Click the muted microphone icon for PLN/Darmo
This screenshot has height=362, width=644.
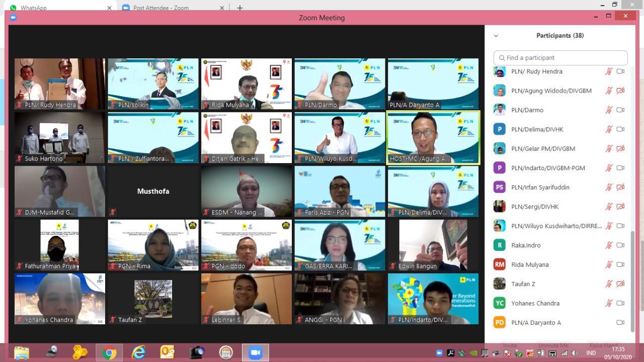point(609,110)
